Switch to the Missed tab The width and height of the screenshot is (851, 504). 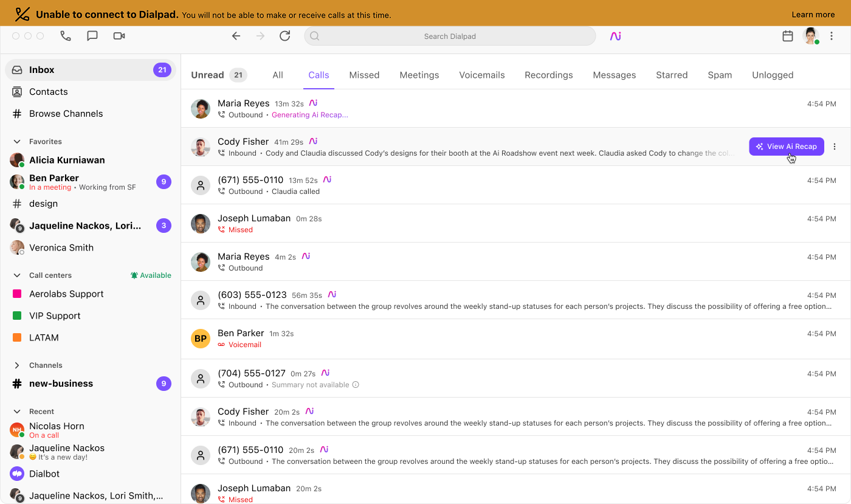pyautogui.click(x=364, y=75)
